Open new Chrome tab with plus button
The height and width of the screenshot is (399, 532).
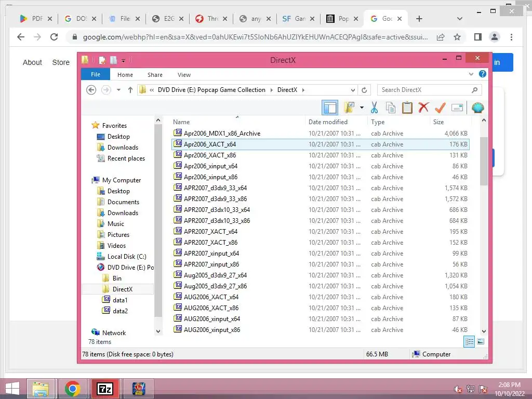419,19
